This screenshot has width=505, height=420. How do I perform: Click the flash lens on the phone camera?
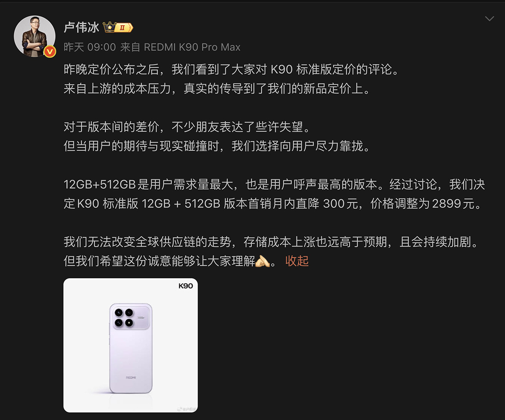pos(129,323)
